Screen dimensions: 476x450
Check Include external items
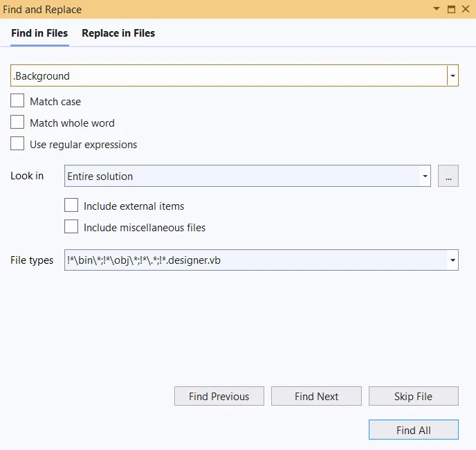click(71, 206)
